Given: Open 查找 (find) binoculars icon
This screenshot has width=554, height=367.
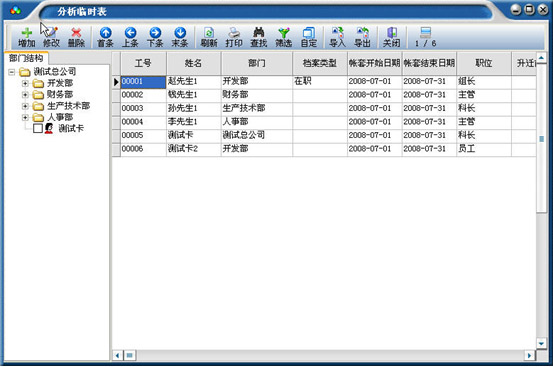Looking at the screenshot, I should tap(259, 33).
